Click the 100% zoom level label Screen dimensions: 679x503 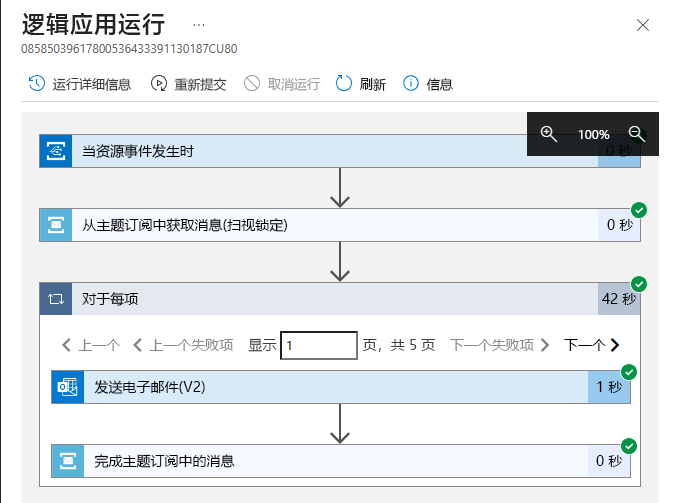pos(593,135)
